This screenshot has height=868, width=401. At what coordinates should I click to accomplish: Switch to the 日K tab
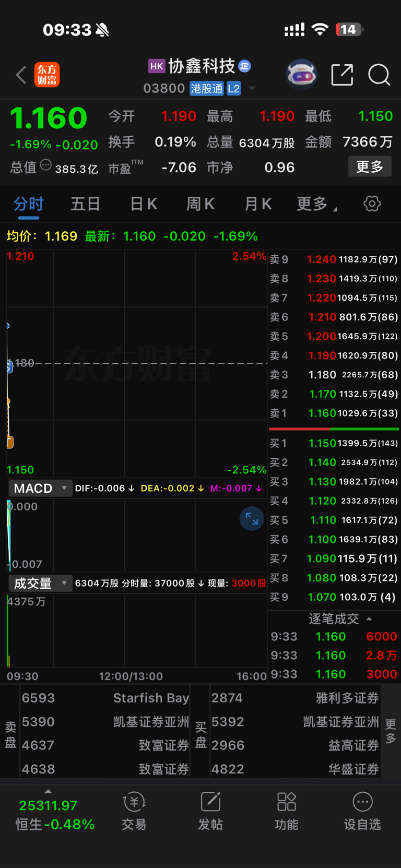click(144, 204)
